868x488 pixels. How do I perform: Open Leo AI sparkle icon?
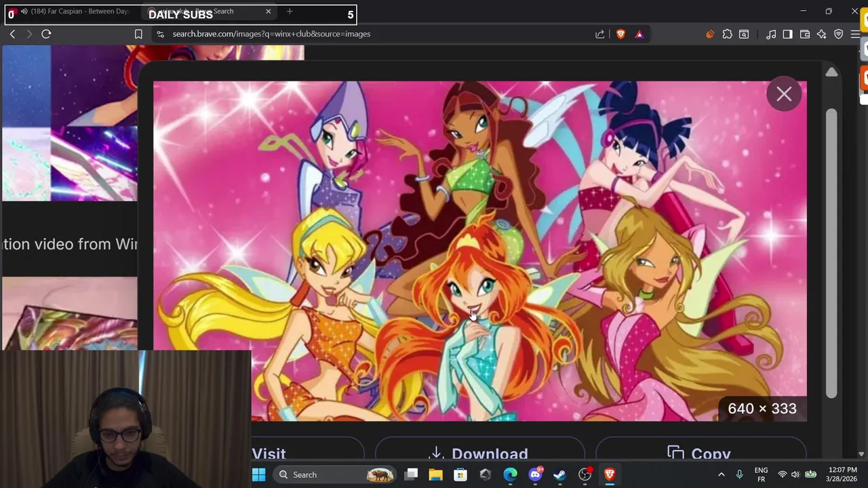point(822,34)
